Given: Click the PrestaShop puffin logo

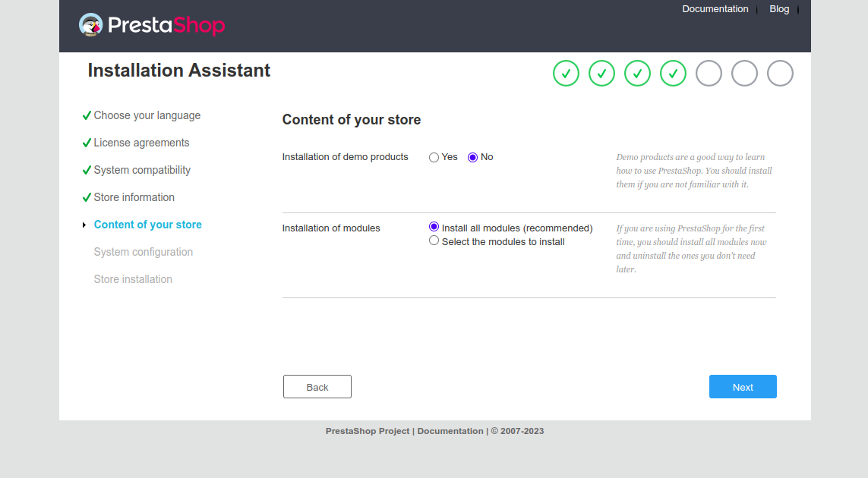Looking at the screenshot, I should (x=91, y=25).
